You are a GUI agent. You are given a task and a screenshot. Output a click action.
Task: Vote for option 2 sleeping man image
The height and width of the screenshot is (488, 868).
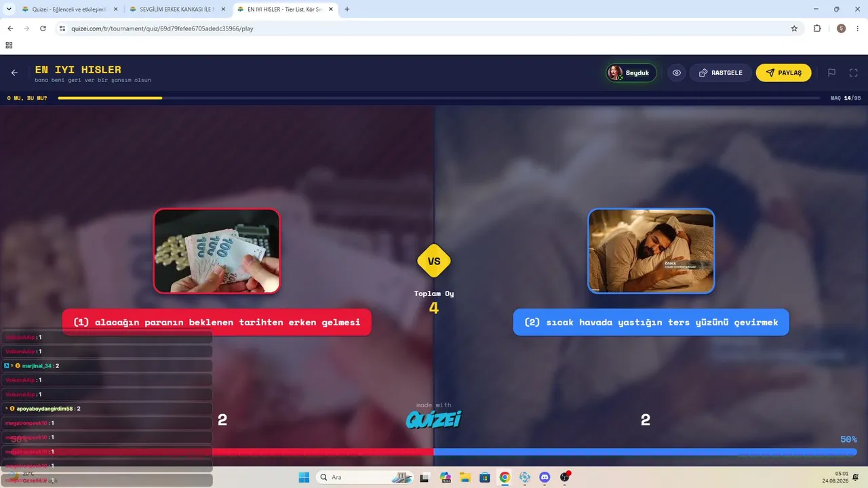tap(651, 251)
